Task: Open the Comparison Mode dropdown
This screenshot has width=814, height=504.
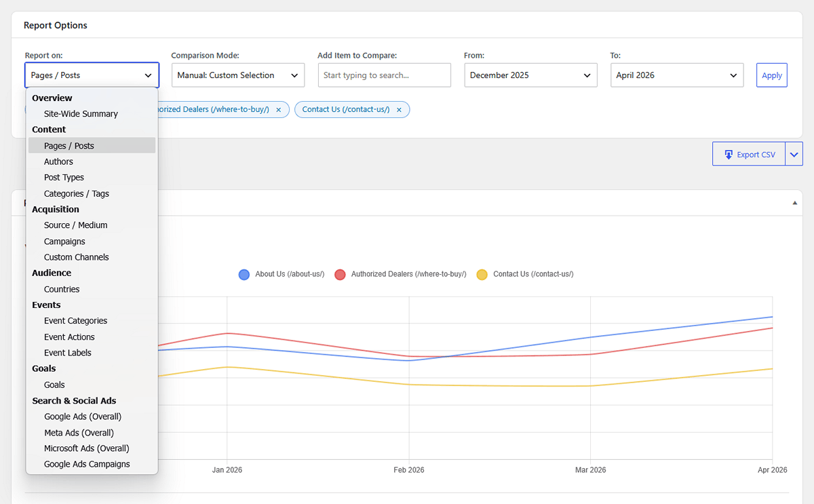Action: tap(238, 75)
